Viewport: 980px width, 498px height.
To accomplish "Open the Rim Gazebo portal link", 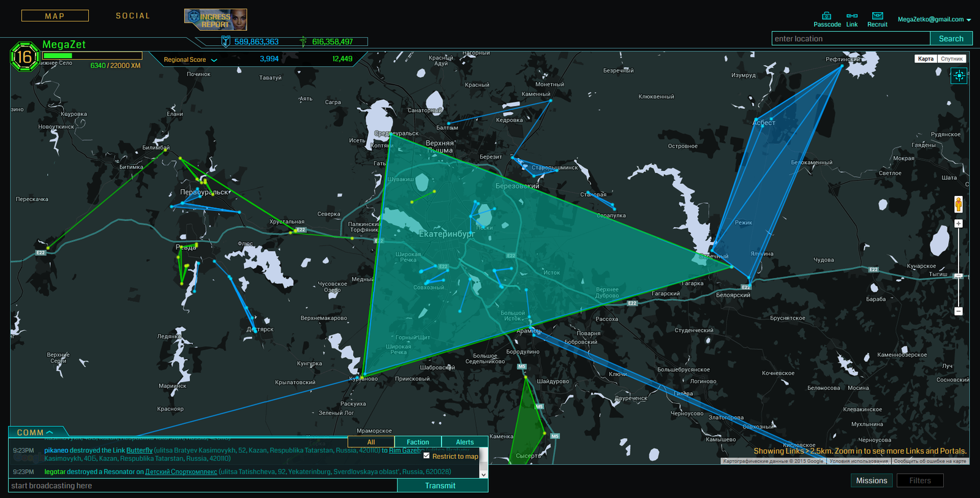I will coord(406,450).
